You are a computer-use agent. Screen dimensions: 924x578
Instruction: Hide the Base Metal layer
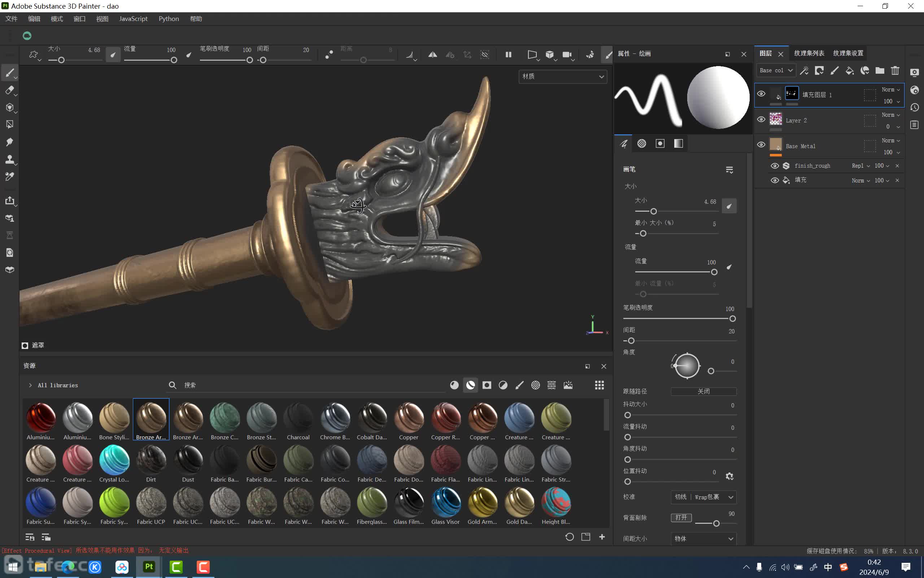(x=761, y=144)
